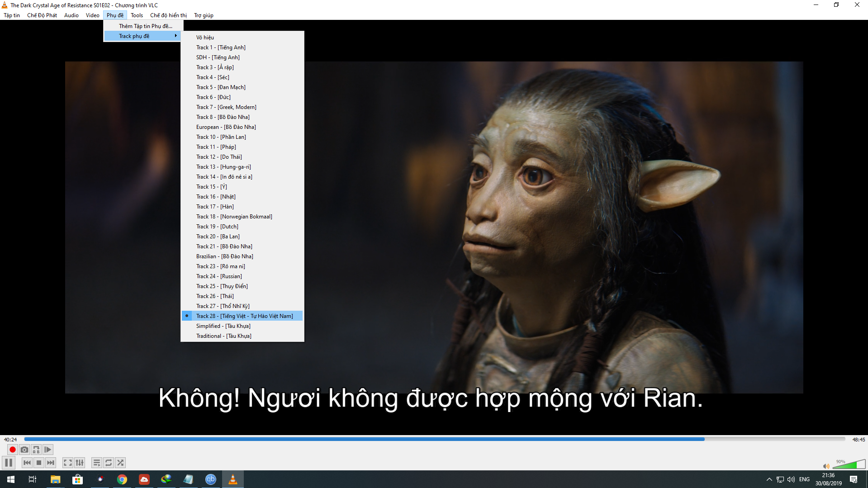Image resolution: width=868 pixels, height=488 pixels.
Task: Choose Track 13 Hung-ga-ri subtitles
Action: point(242,167)
